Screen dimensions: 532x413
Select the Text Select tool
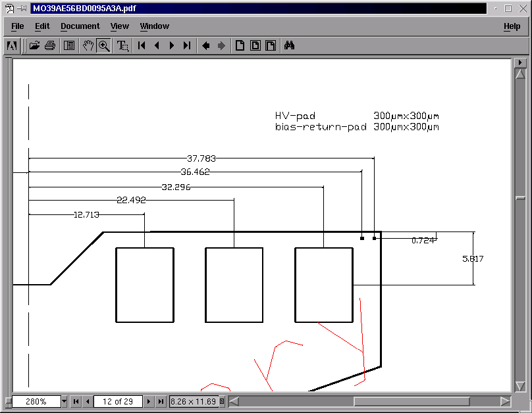click(122, 45)
